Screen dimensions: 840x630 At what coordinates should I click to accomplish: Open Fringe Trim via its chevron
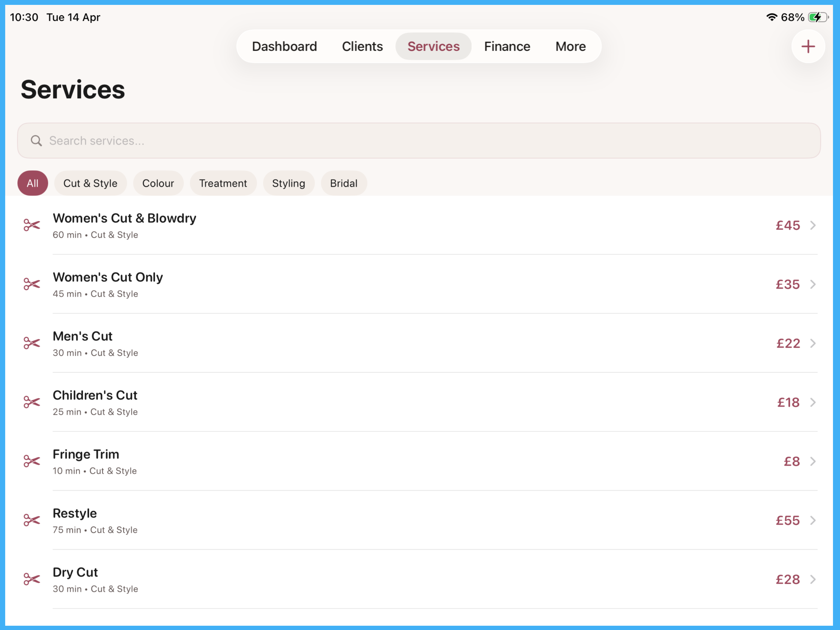coord(813,461)
